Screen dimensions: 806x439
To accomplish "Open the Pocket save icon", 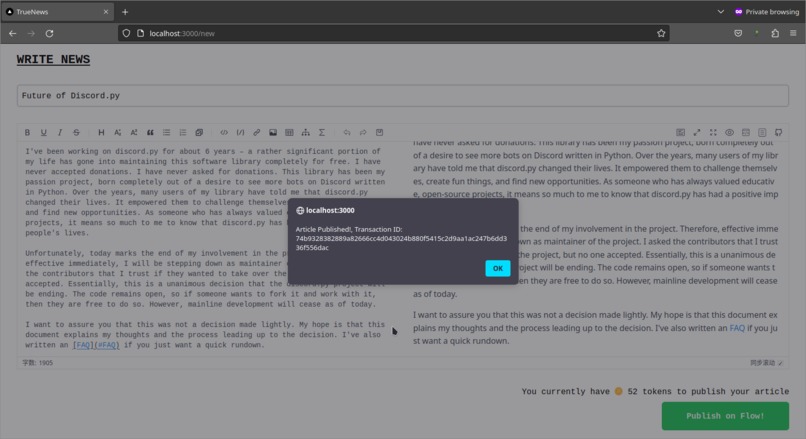I will (738, 33).
